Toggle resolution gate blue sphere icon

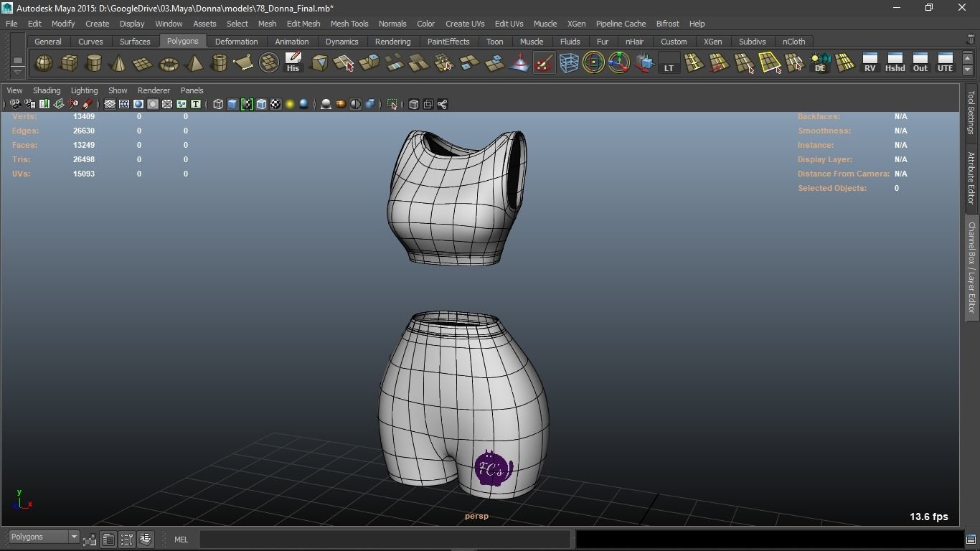138,104
